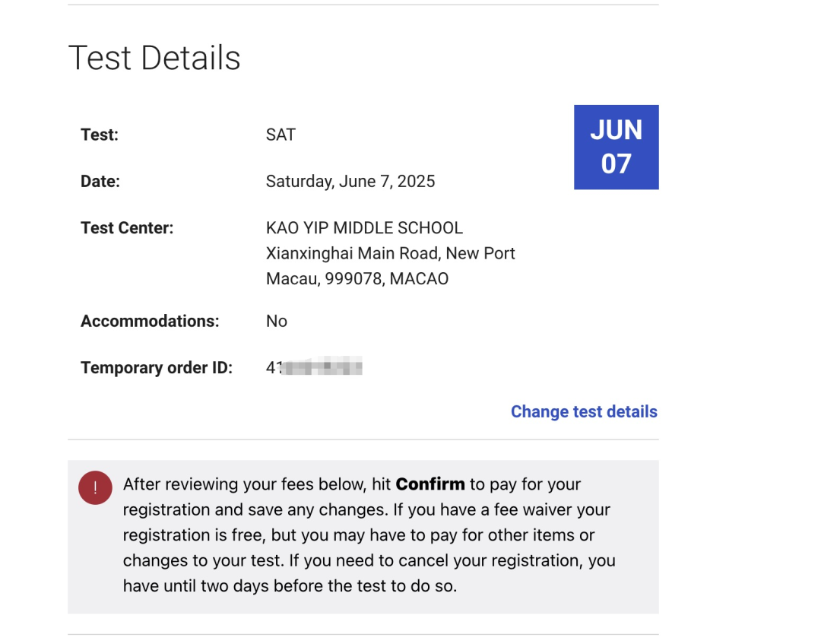Image resolution: width=821 pixels, height=644 pixels.
Task: Click the day number 07 on the badge
Action: [x=616, y=163]
